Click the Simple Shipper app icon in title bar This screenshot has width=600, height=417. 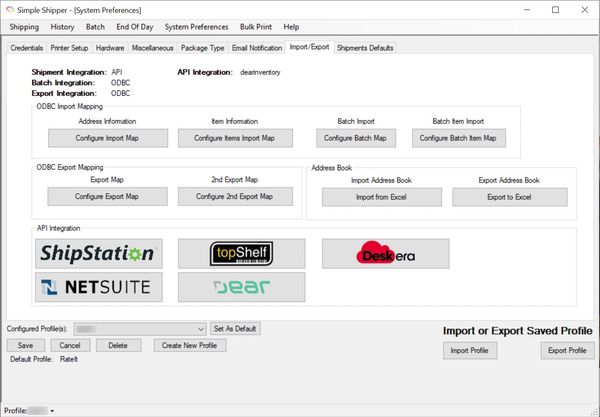(10, 9)
